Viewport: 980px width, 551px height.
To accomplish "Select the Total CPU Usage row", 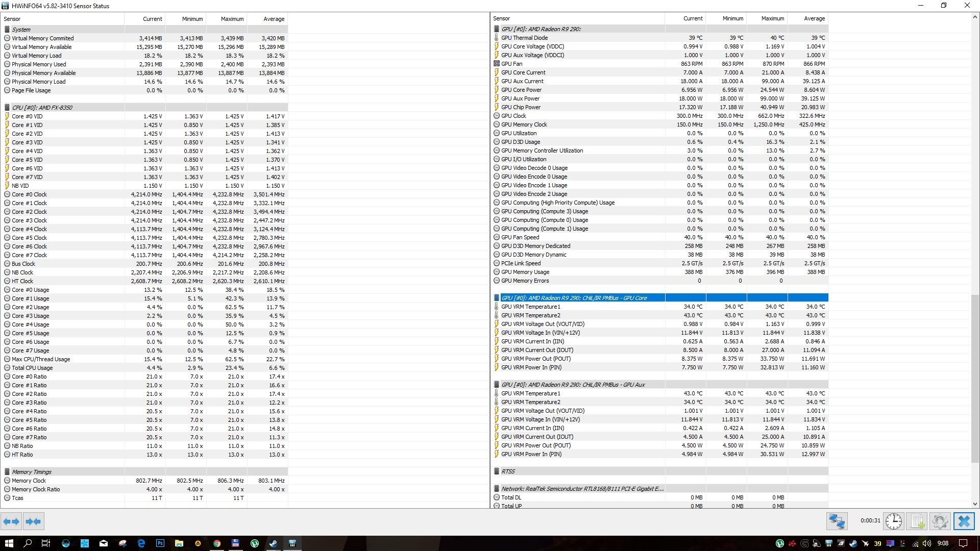I will tap(32, 368).
